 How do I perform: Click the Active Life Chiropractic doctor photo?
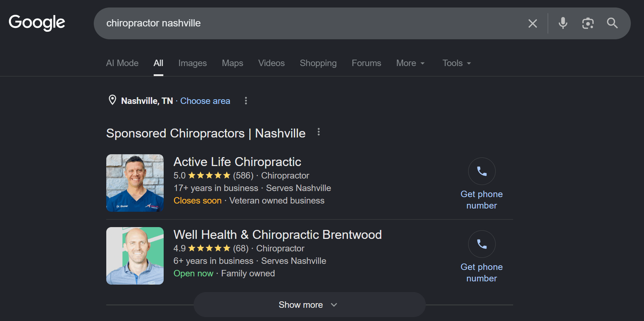(135, 183)
